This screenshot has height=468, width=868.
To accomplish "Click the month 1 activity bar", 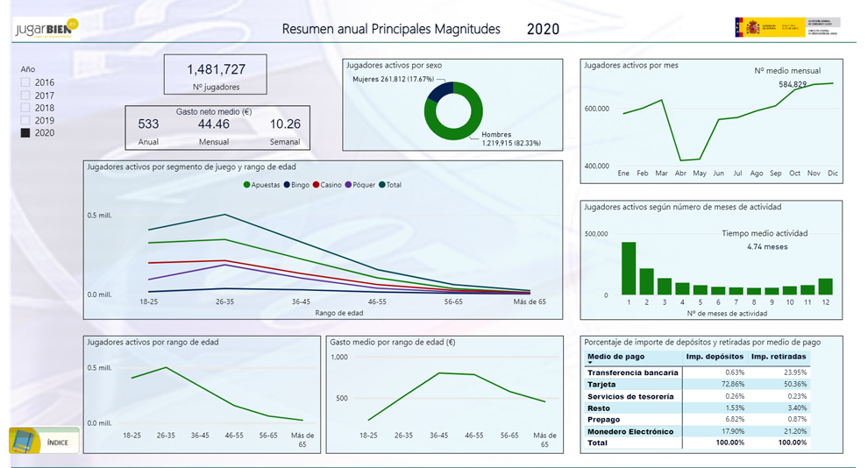I will [629, 268].
